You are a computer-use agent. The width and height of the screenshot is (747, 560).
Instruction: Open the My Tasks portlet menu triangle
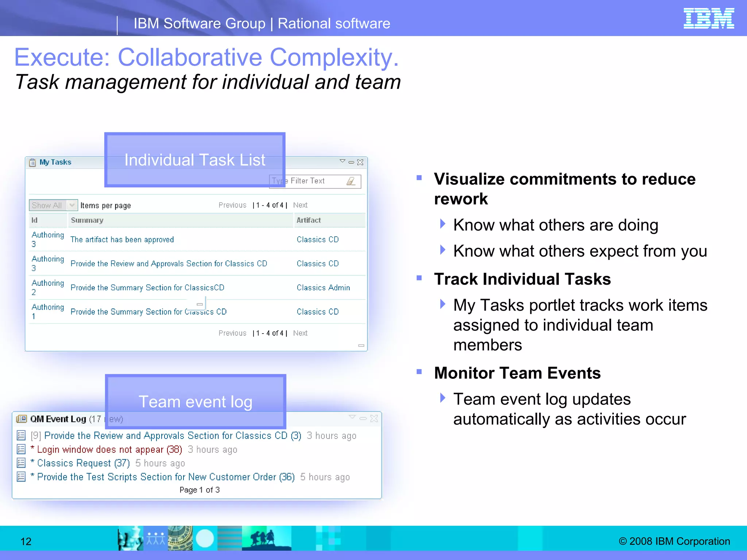(x=342, y=161)
